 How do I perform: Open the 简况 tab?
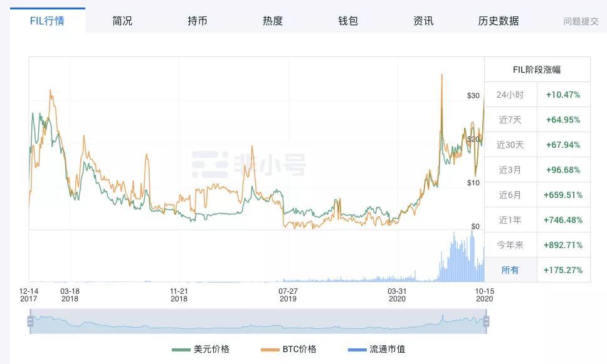tap(122, 21)
